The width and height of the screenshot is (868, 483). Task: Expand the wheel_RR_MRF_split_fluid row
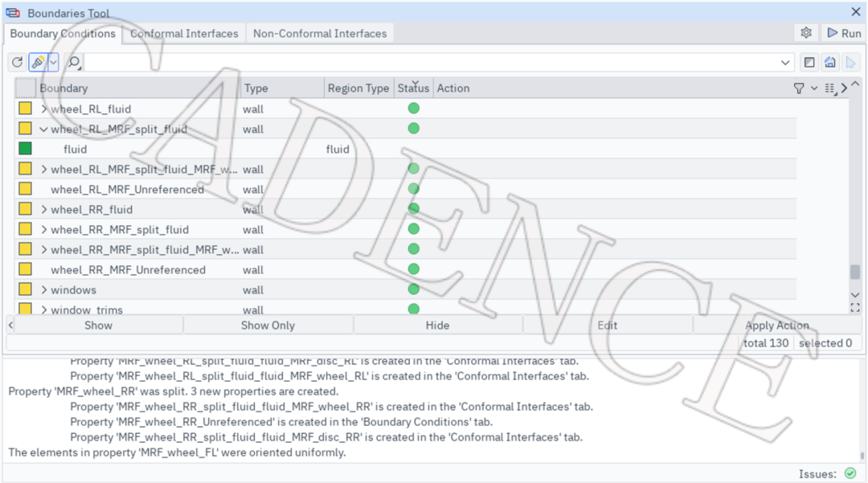click(43, 229)
